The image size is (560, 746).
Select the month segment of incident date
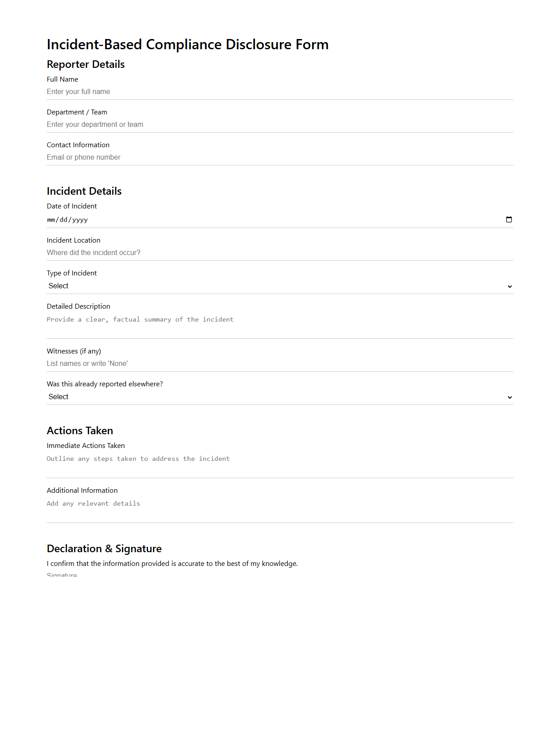51,220
